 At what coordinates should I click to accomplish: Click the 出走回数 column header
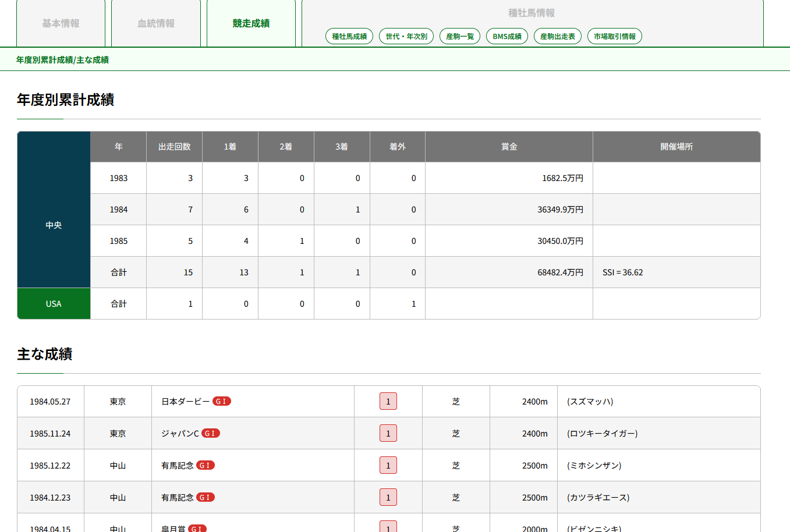click(175, 147)
